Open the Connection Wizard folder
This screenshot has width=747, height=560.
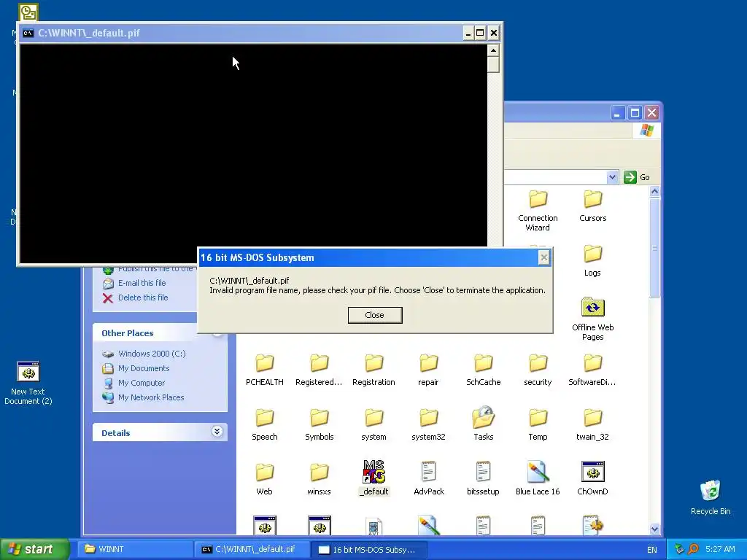coord(538,210)
